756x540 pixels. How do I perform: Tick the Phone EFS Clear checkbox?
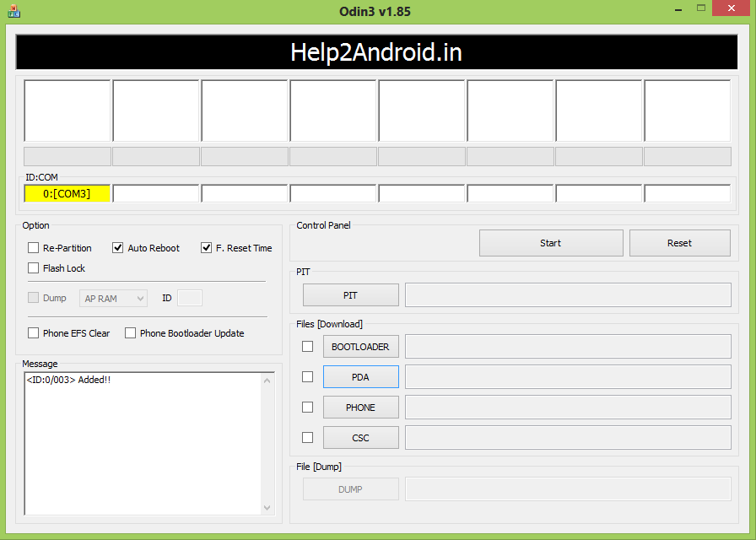[x=33, y=333]
